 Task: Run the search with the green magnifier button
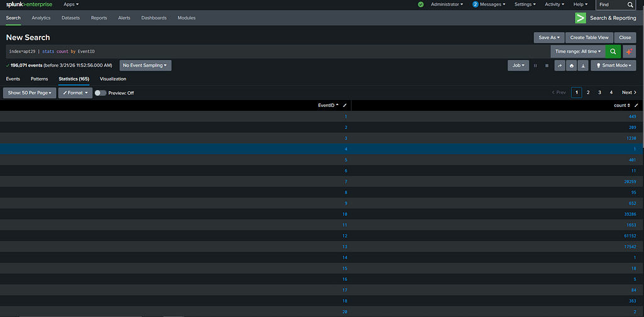(x=613, y=51)
